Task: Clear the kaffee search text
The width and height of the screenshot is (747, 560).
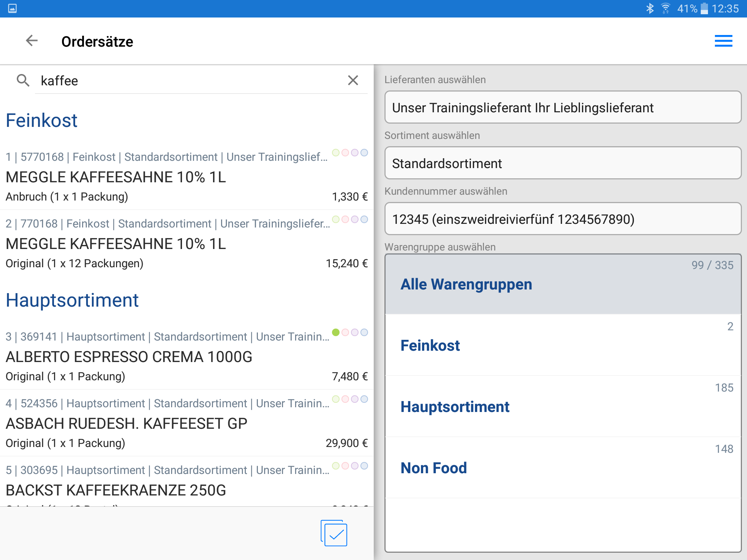Action: click(353, 80)
